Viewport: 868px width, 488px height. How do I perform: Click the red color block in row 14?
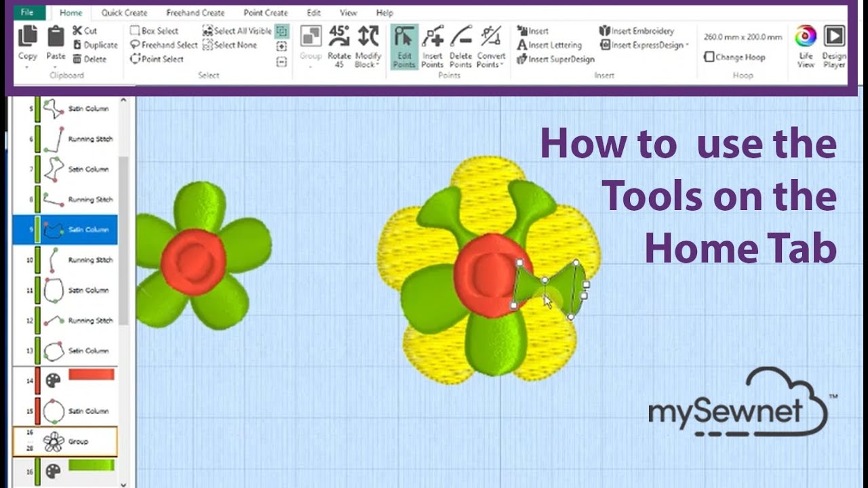pos(91,374)
